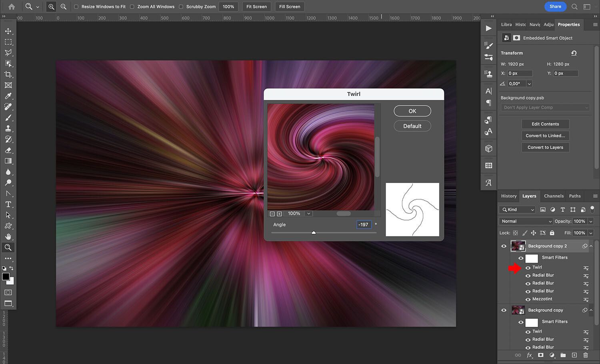Select the Crop tool
The image size is (600, 364).
[x=8, y=74]
